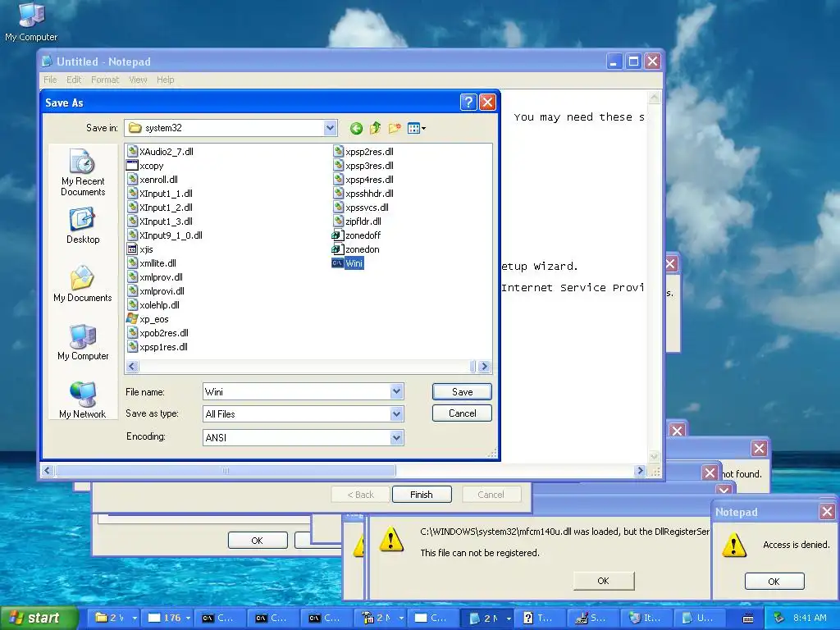The width and height of the screenshot is (840, 630).
Task: Select the zonedon file
Action: 356,249
